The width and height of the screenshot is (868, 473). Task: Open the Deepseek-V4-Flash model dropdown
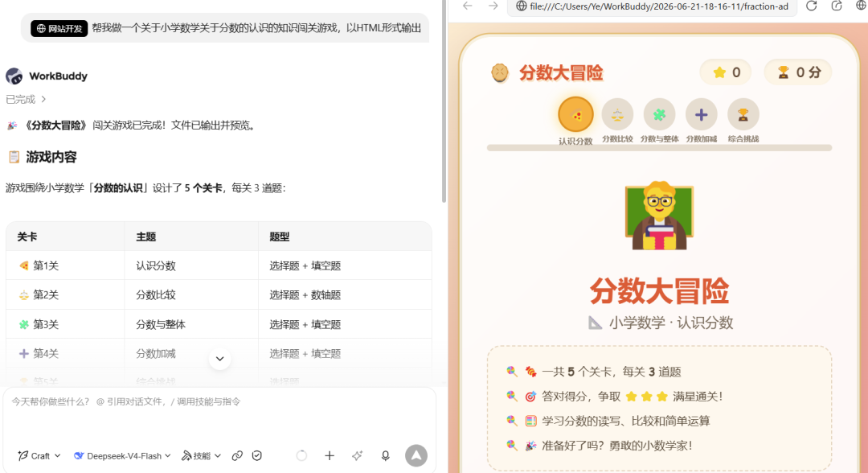tap(122, 456)
